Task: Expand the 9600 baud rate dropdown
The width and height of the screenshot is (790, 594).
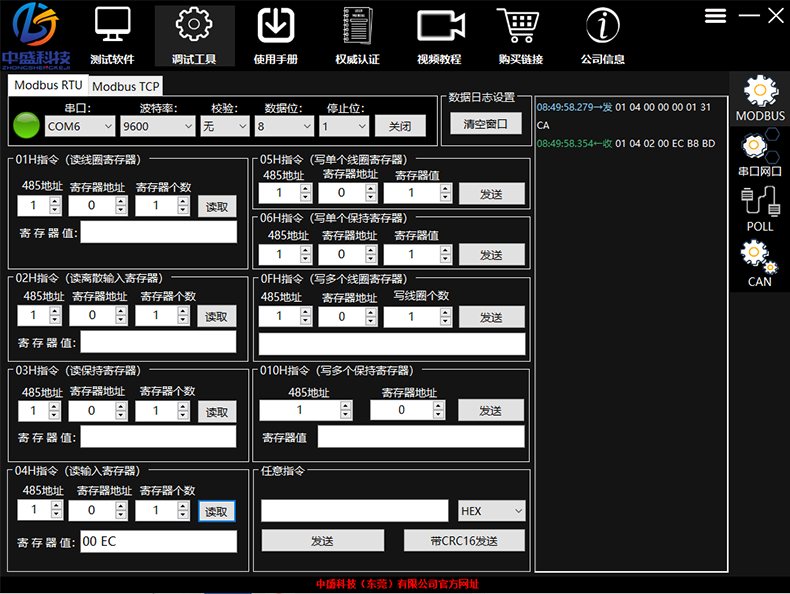Action: point(157,126)
